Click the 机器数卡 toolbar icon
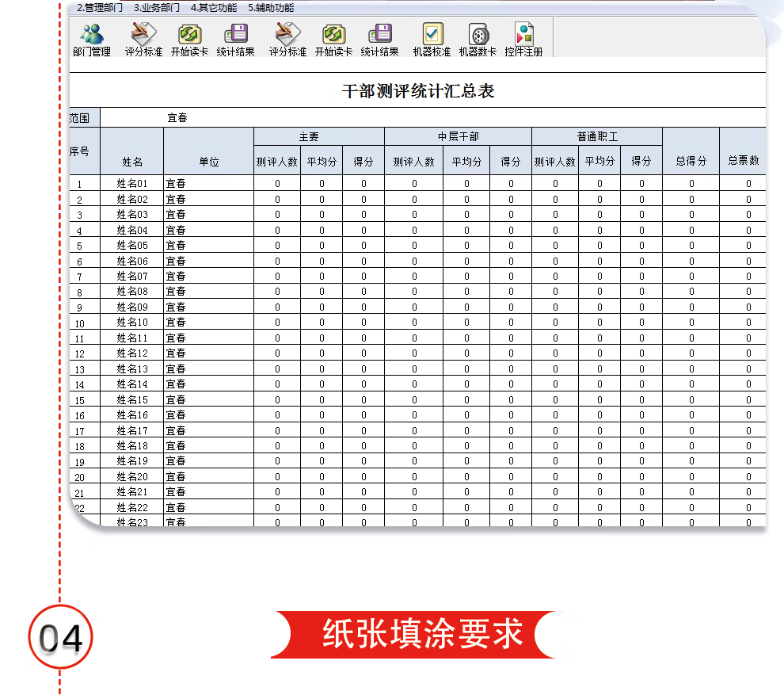This screenshot has height=695, width=784. (x=478, y=36)
